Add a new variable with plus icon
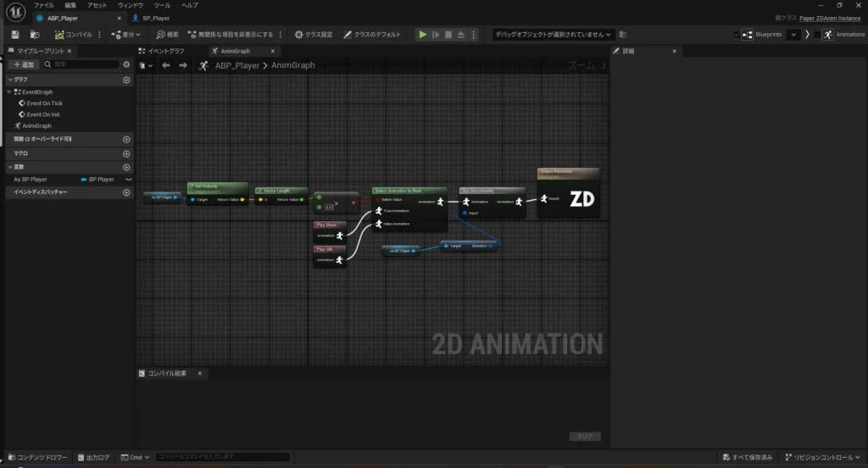The height and width of the screenshot is (468, 868). [126, 167]
